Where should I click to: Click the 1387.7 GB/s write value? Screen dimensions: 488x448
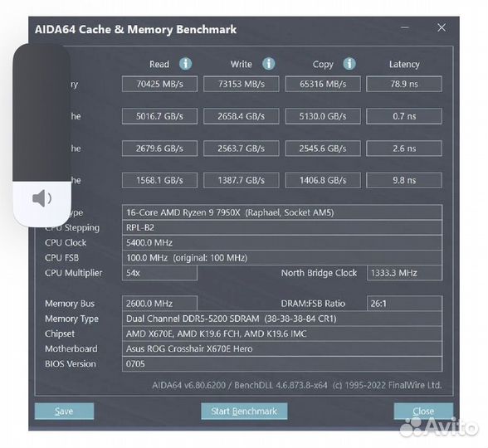pyautogui.click(x=242, y=181)
